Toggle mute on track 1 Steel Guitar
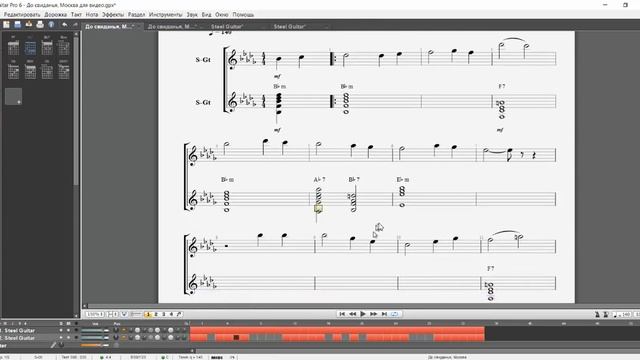 coord(69,330)
